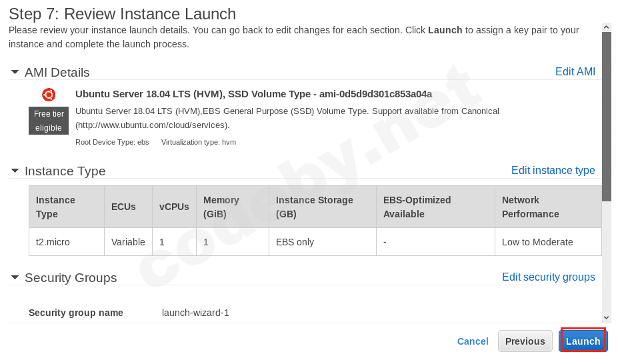
Task: Click the EBS-Optimized Available column header
Action: (x=417, y=207)
